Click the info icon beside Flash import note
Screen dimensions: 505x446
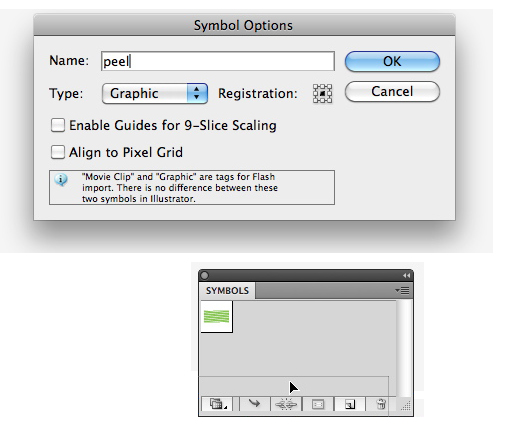tap(61, 180)
